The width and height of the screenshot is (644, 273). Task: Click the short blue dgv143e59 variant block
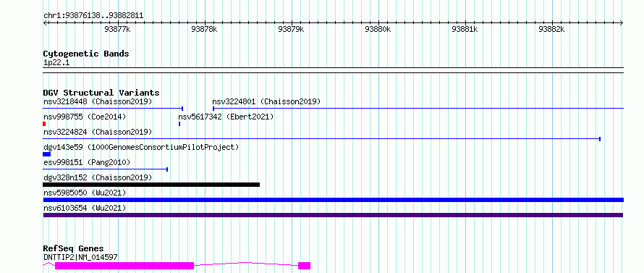coord(46,154)
